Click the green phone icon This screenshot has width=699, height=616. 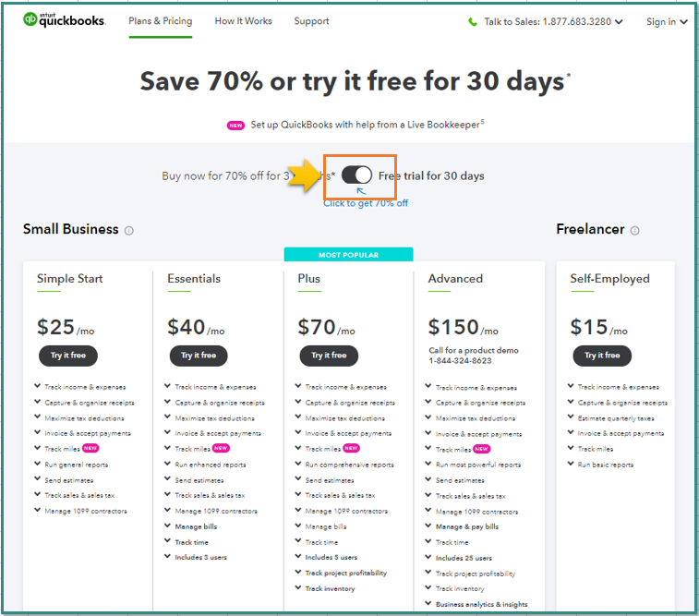coord(473,22)
